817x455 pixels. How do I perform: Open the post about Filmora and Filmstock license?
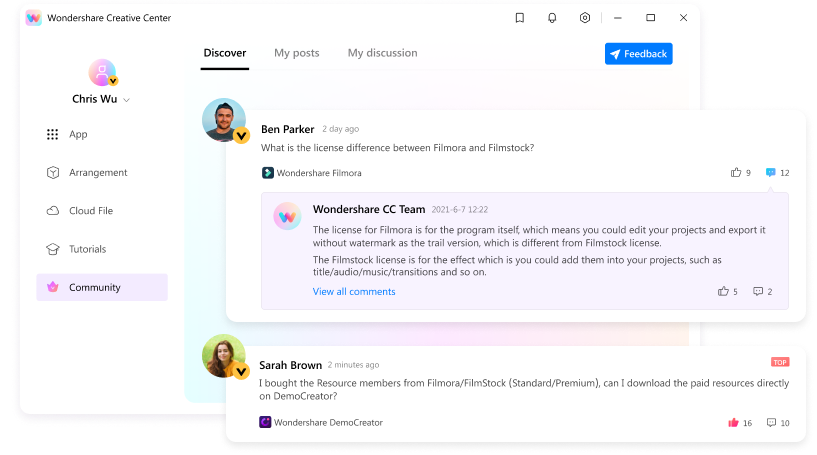398,148
